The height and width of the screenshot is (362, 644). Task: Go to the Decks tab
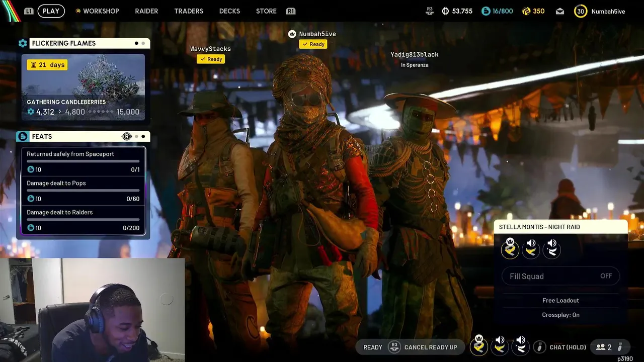click(229, 11)
